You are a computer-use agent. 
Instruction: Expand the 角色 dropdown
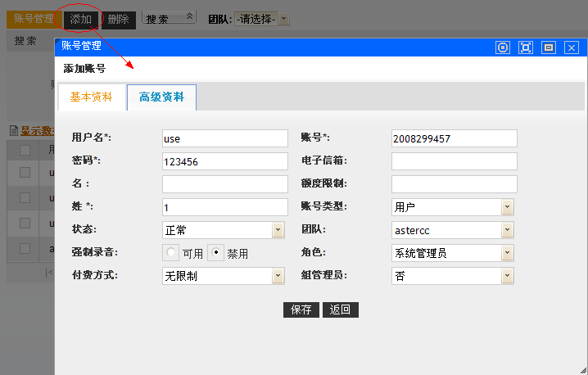(508, 253)
